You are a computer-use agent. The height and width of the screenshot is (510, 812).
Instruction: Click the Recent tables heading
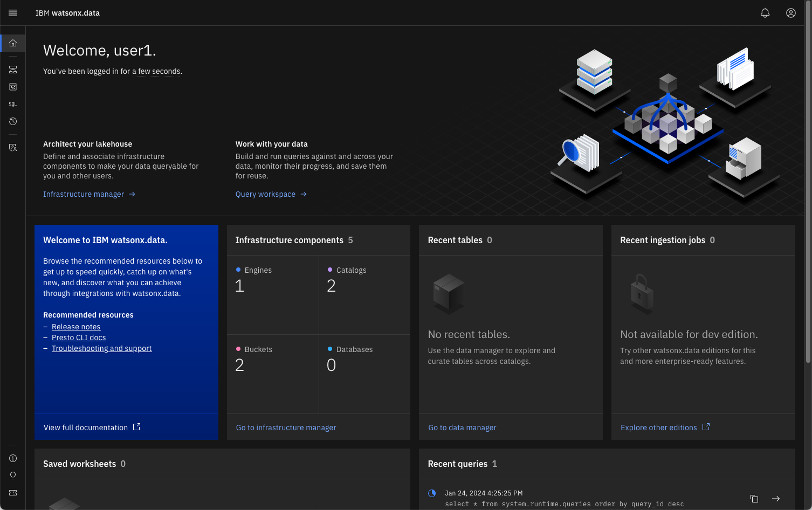click(x=455, y=240)
